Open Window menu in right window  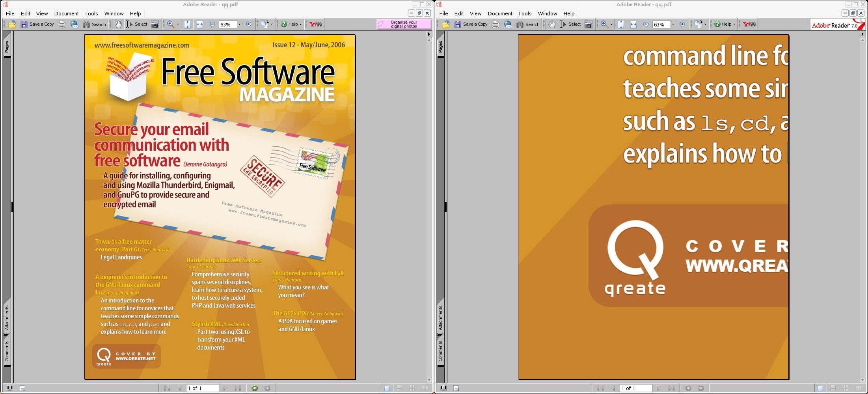click(x=548, y=13)
